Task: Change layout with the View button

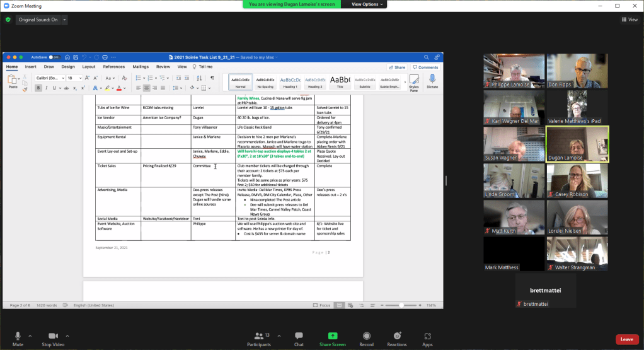Action: [630, 20]
